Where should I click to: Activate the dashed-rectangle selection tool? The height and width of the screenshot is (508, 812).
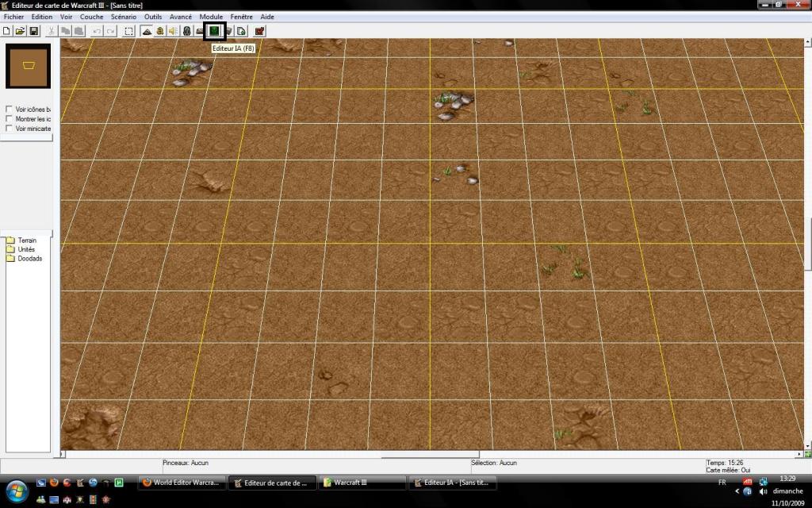[x=128, y=31]
